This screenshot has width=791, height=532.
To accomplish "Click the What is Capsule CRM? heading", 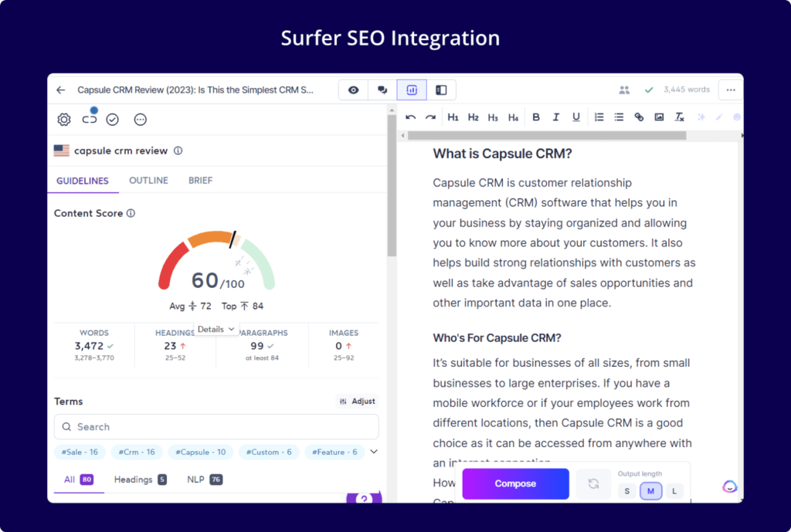I will pos(502,154).
